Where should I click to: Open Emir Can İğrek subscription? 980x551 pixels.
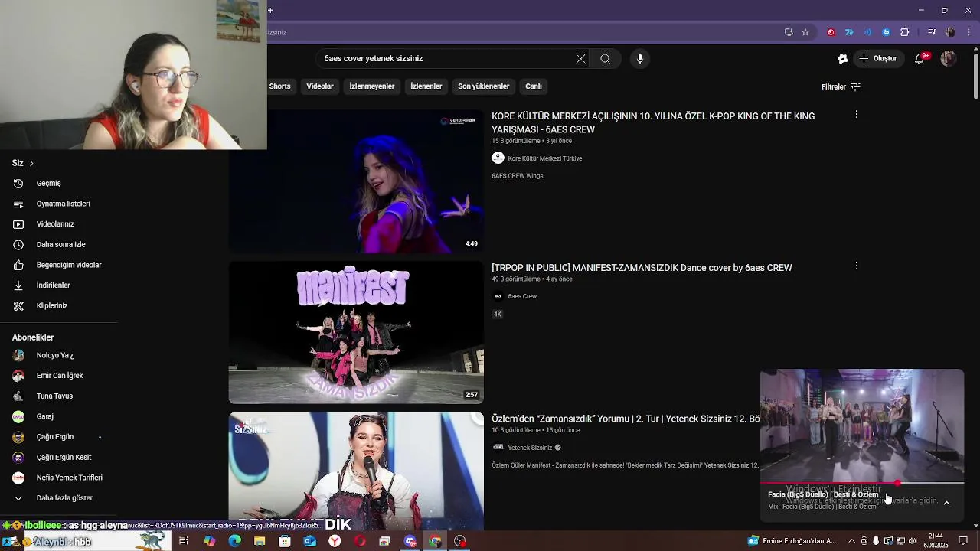(61, 376)
